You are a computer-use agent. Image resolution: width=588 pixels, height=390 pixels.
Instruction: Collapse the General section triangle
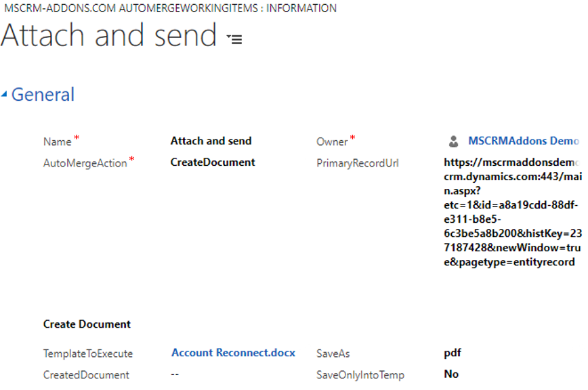coord(4,94)
